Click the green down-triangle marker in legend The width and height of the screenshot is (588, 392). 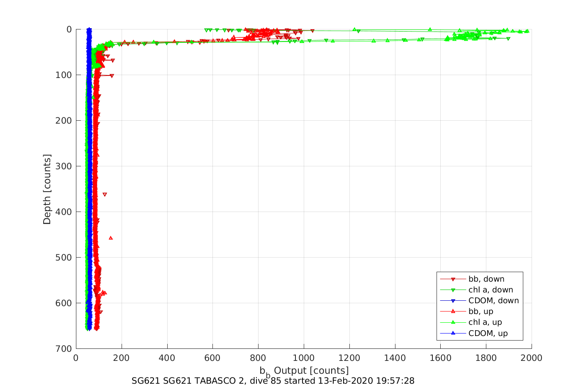tap(453, 290)
